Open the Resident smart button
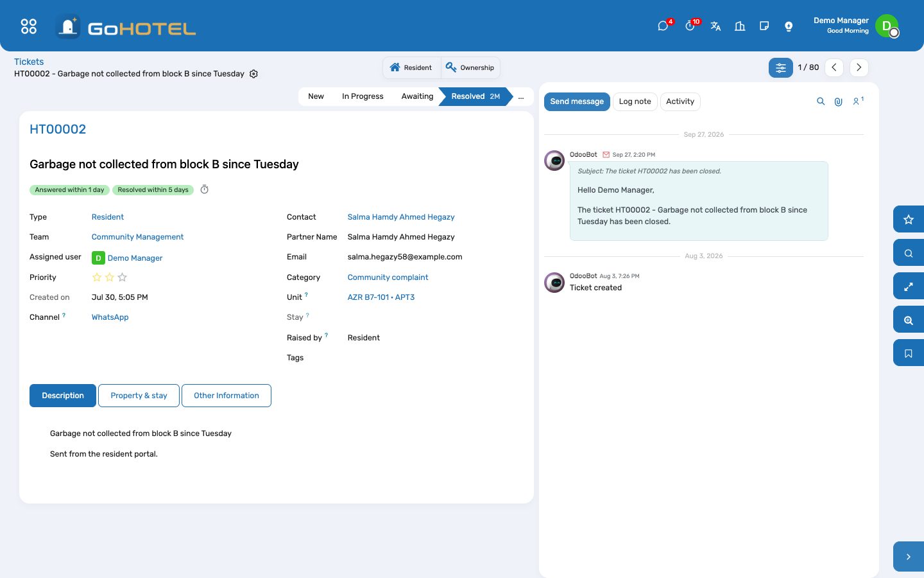Screen dimensions: 924x578 412,67
